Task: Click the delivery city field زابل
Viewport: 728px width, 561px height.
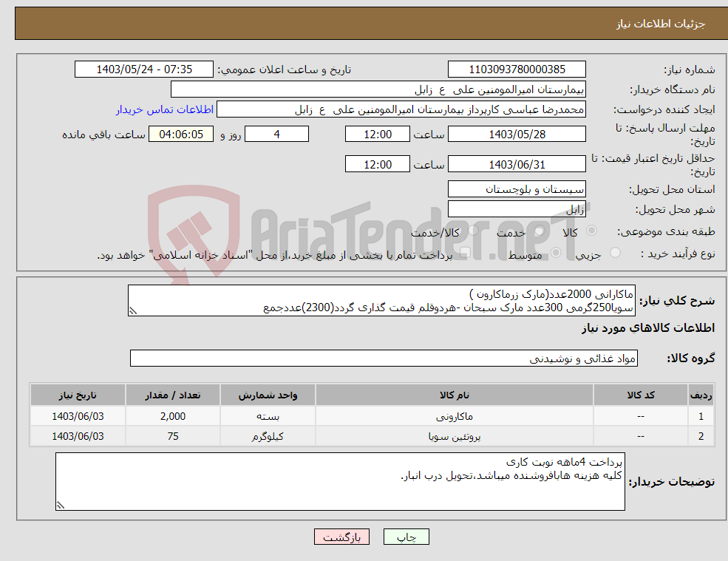Action: [x=517, y=209]
